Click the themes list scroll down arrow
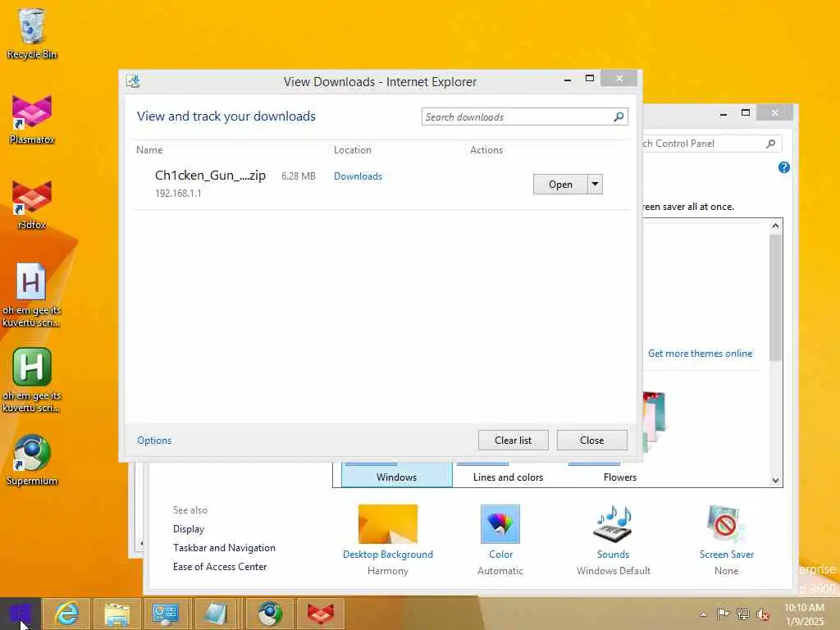This screenshot has width=840, height=630. tap(775, 480)
